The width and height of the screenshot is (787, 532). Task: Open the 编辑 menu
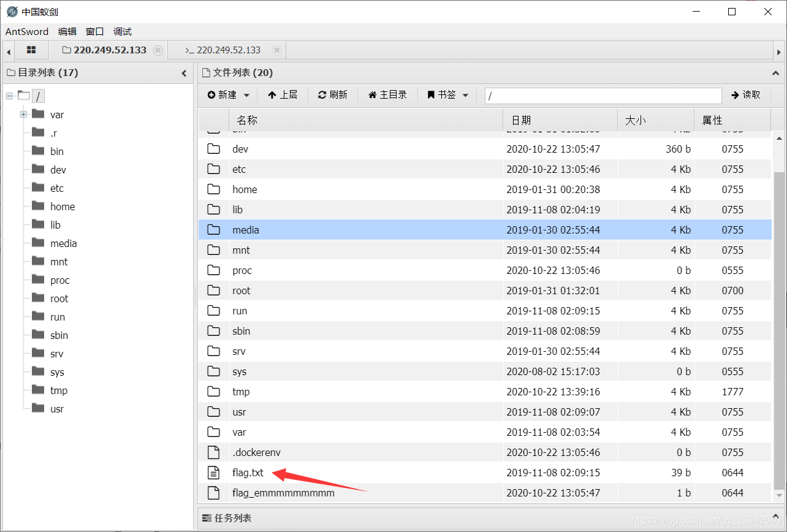67,32
